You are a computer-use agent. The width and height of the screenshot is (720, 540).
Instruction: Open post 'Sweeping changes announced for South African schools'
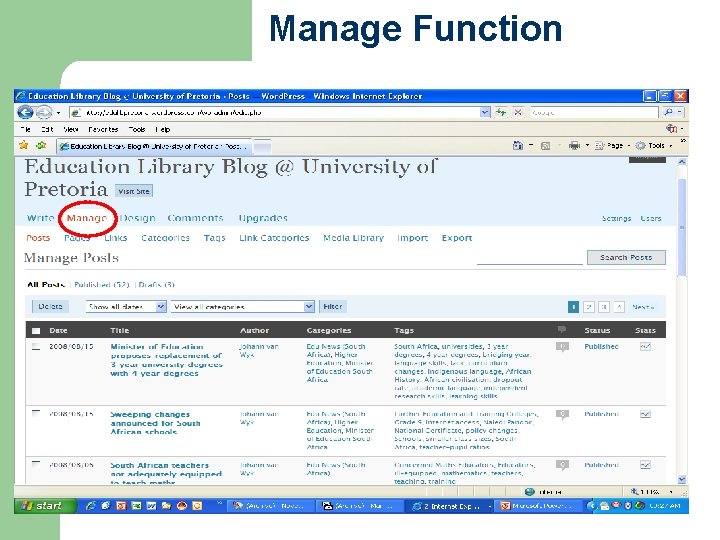click(155, 423)
